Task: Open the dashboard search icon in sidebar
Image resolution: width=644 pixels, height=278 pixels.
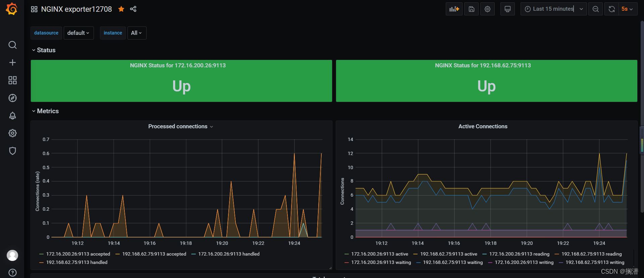Action: (x=12, y=45)
